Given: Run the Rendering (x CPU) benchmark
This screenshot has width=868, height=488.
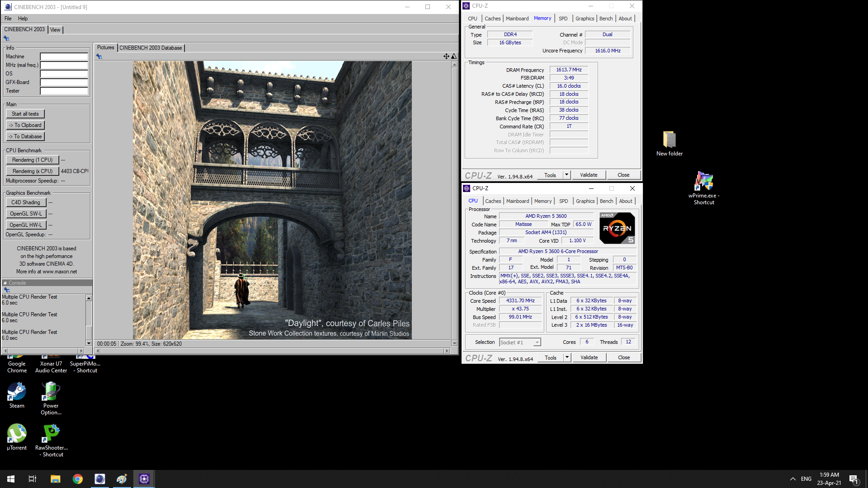Looking at the screenshot, I should (33, 171).
